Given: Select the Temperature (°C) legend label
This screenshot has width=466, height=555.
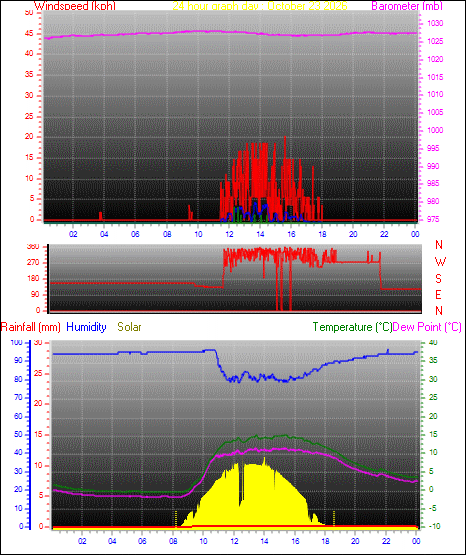Looking at the screenshot, I should point(352,327).
